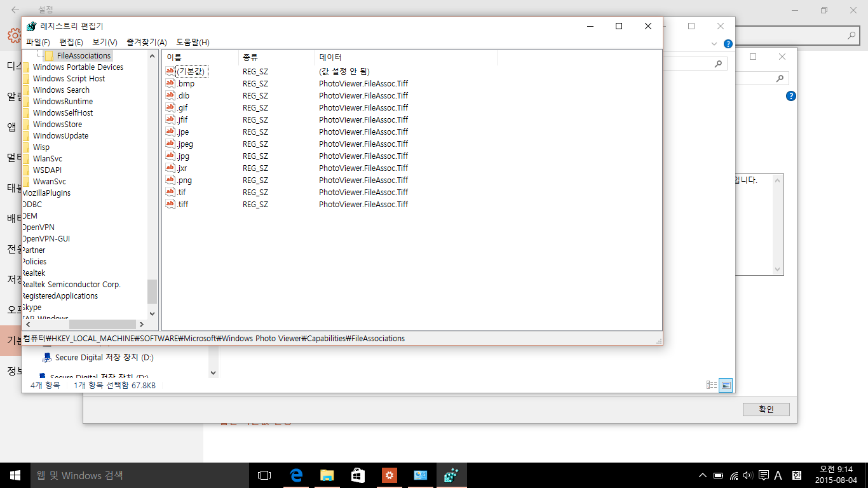This screenshot has width=868, height=488.
Task: Open the 즐겨찾기(A) menu
Action: [146, 42]
